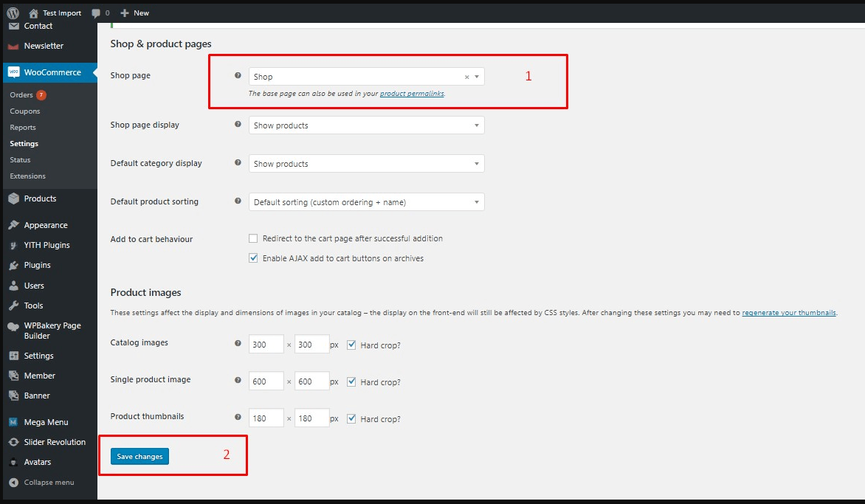
Task: Click the Tools wrench icon
Action: [14, 305]
